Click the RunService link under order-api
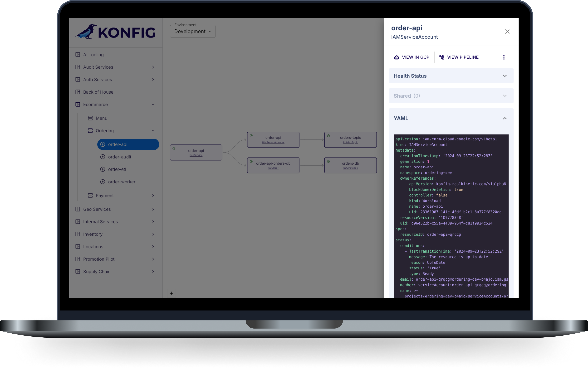 coord(196,155)
